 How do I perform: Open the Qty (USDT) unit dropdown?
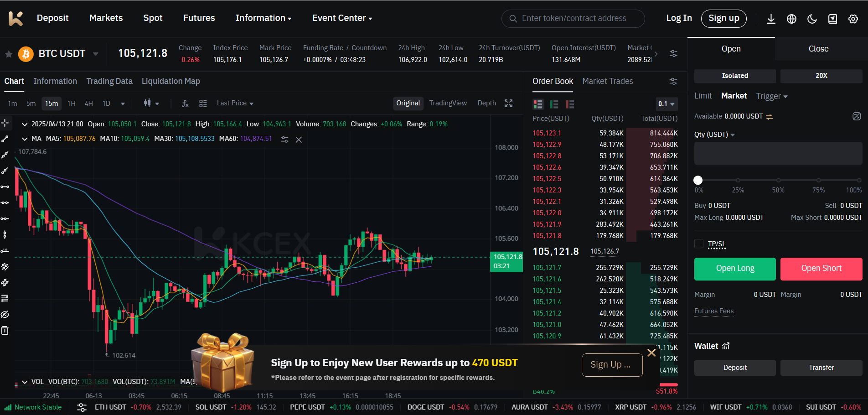click(714, 135)
